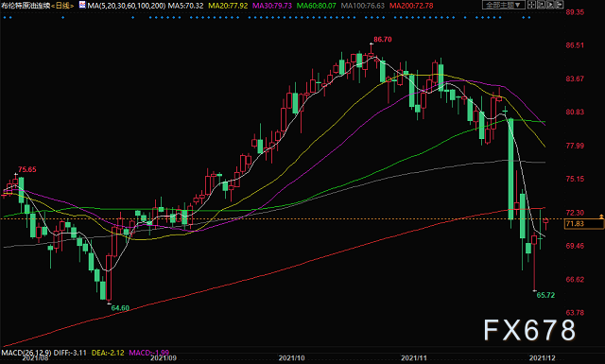
Task: Click the 2021/10 date on time axis
Action: pyautogui.click(x=291, y=358)
